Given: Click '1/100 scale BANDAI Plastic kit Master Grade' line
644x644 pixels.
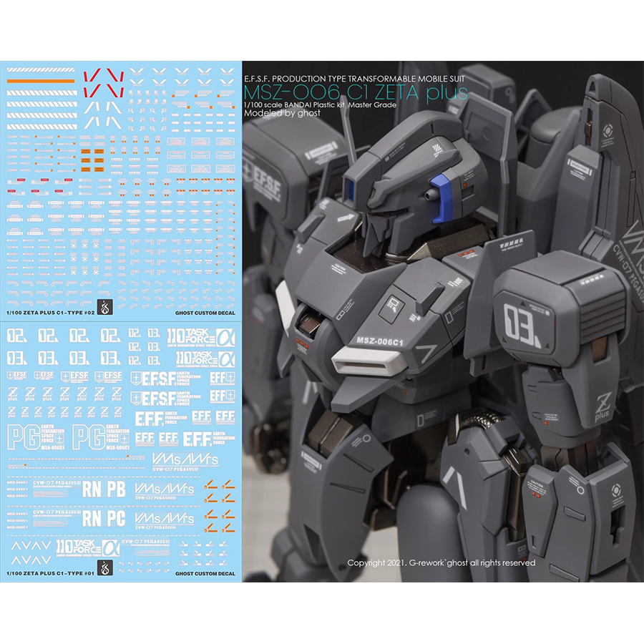Looking at the screenshot, I should [x=320, y=104].
